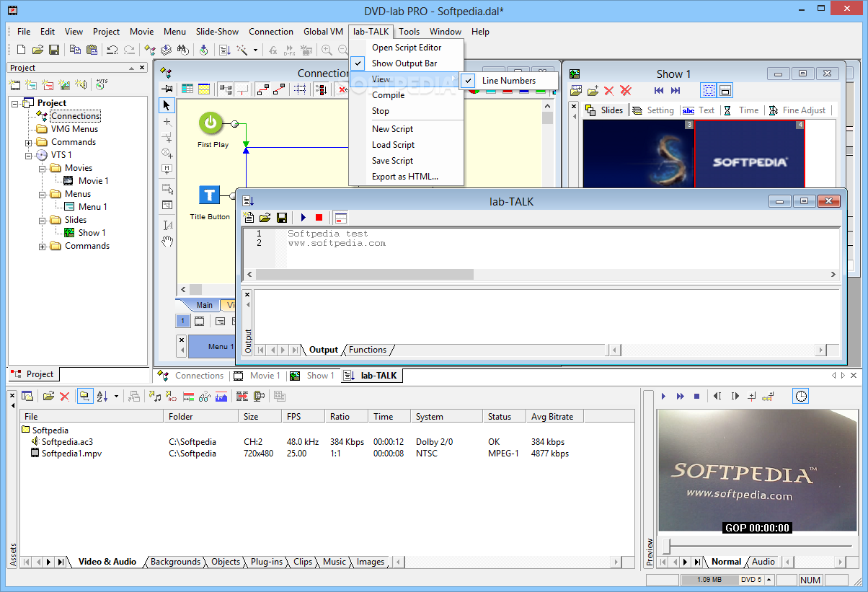
Task: Stop the script with the red square icon
Action: tap(319, 217)
